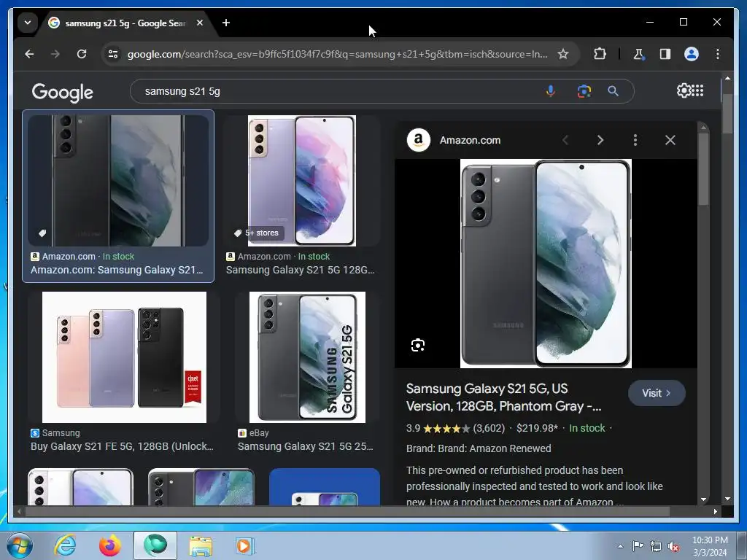Open site information icon in address bar
Viewport: 747px width, 560px height.
pos(113,54)
